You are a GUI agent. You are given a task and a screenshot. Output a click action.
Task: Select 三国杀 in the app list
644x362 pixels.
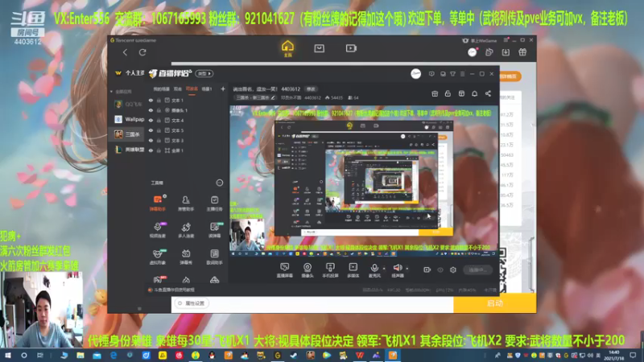click(x=127, y=134)
